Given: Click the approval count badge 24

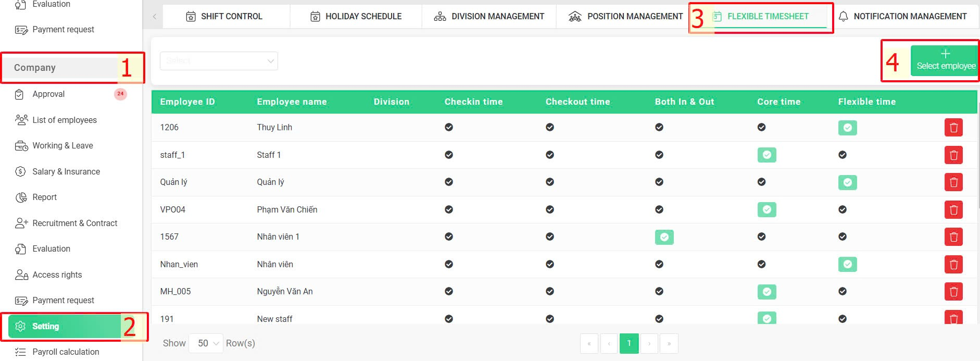Looking at the screenshot, I should [120, 94].
